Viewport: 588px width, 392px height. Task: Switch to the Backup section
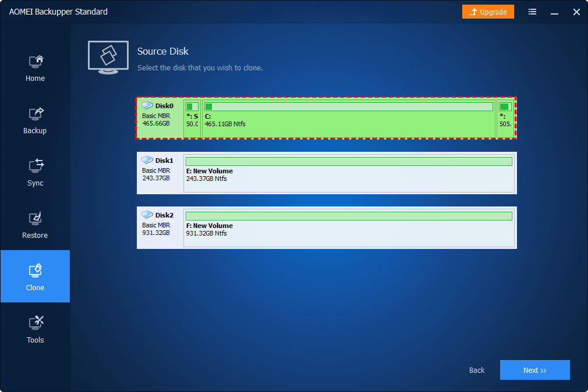coord(35,121)
